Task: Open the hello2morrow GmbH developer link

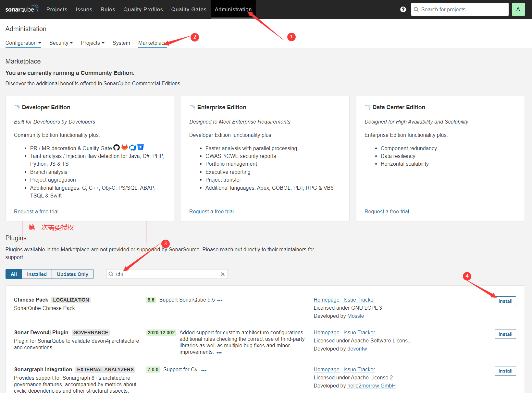Action: coord(371,386)
